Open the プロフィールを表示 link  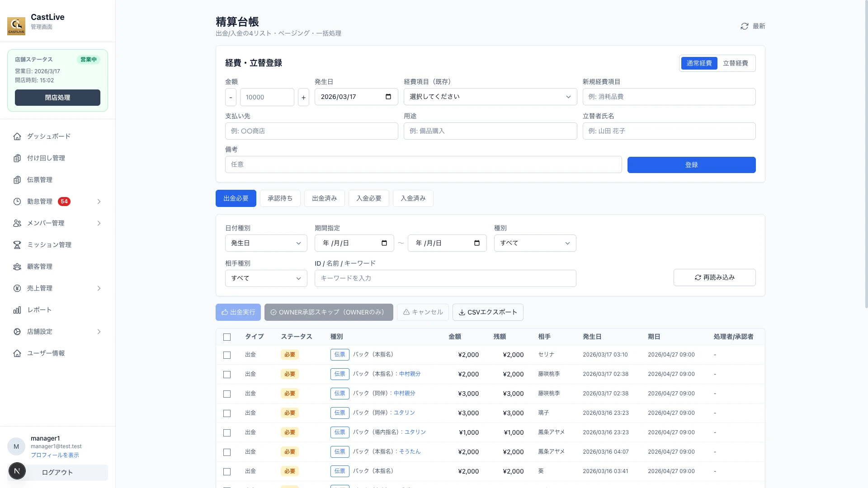tap(55, 455)
